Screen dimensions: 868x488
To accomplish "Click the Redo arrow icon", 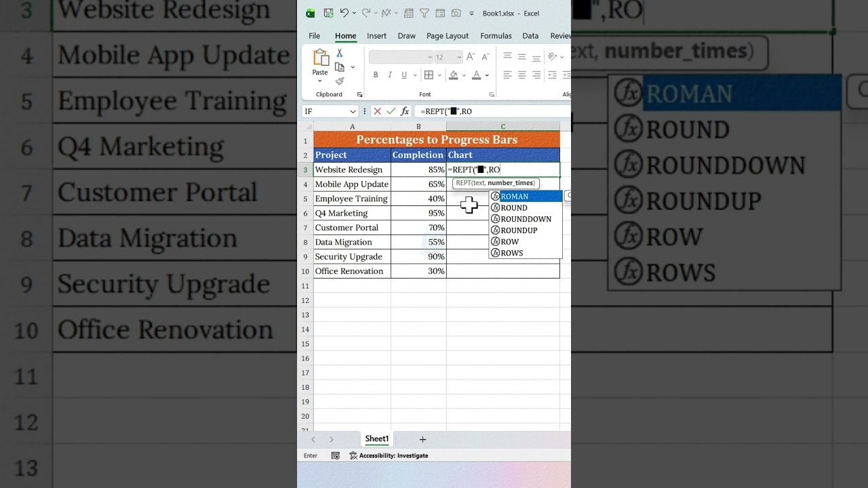I will (x=366, y=13).
